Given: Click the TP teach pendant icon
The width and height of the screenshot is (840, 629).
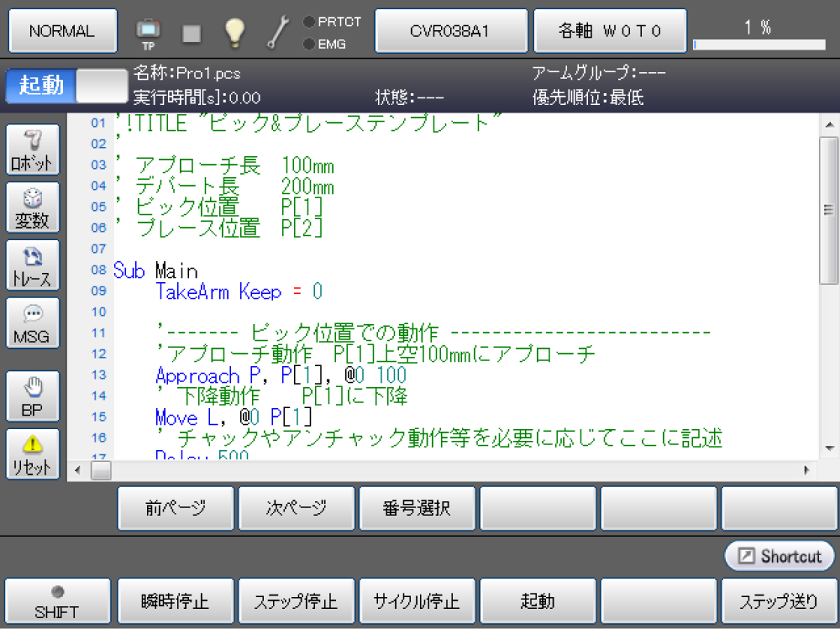Looking at the screenshot, I should pos(148,32).
